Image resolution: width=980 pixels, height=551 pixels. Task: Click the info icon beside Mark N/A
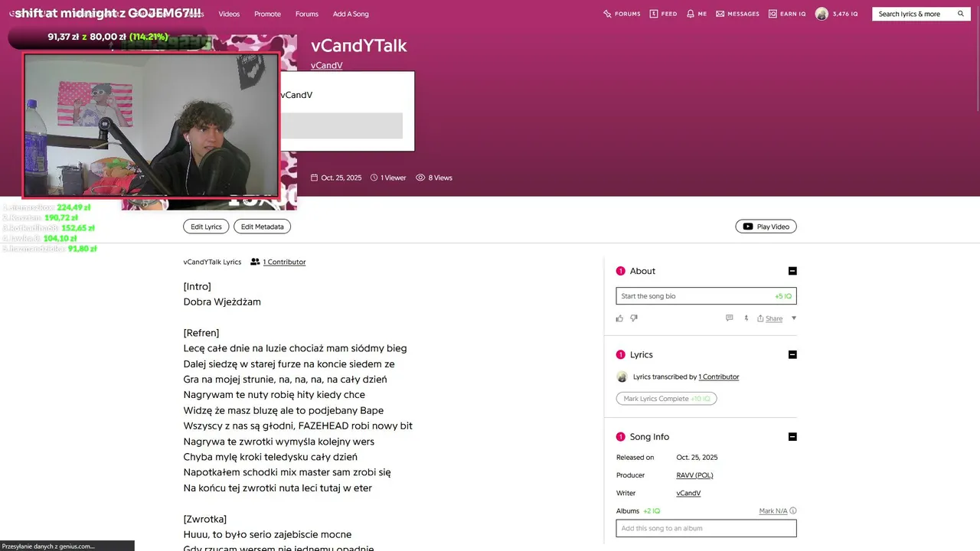pyautogui.click(x=793, y=510)
